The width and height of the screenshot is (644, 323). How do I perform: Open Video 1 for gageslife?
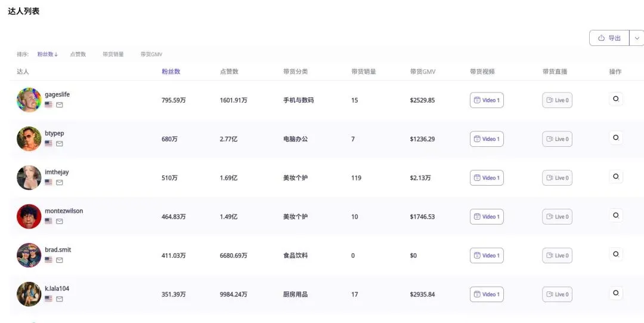(x=487, y=100)
